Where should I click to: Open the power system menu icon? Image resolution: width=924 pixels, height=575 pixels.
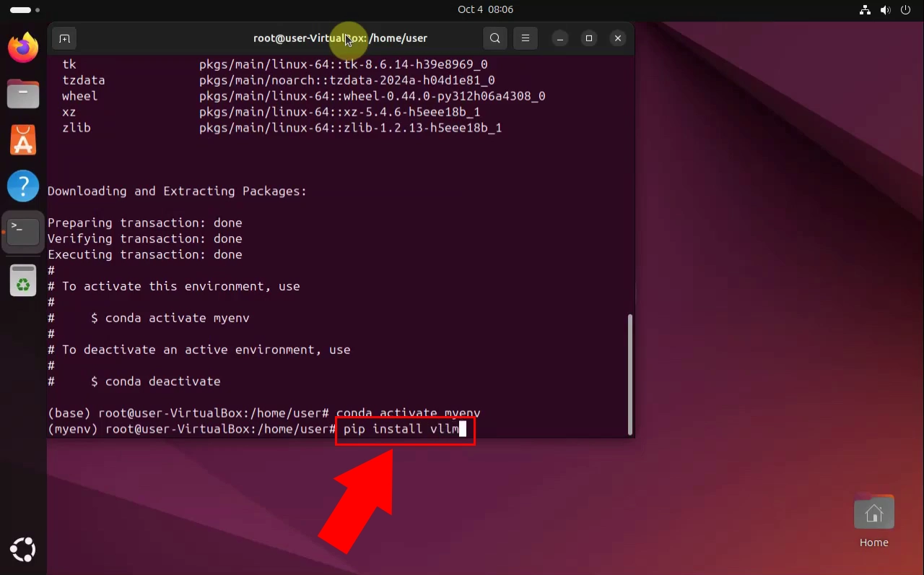coord(906,9)
